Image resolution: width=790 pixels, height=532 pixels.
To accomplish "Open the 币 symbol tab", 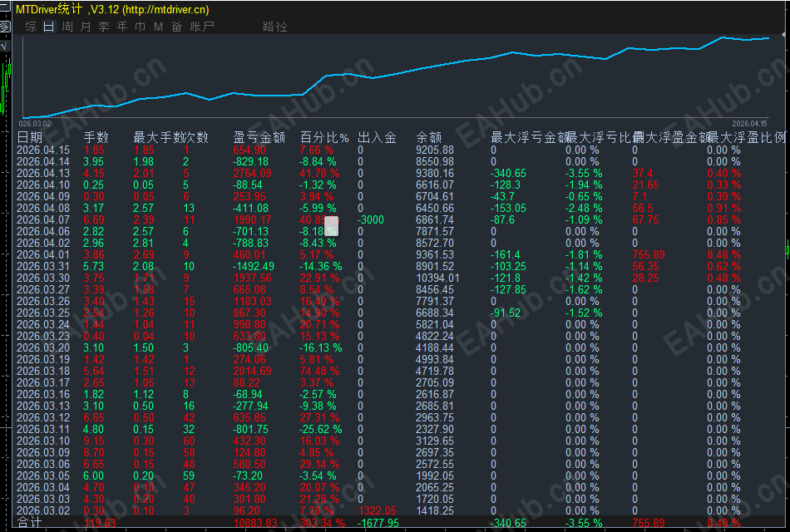I will point(140,27).
